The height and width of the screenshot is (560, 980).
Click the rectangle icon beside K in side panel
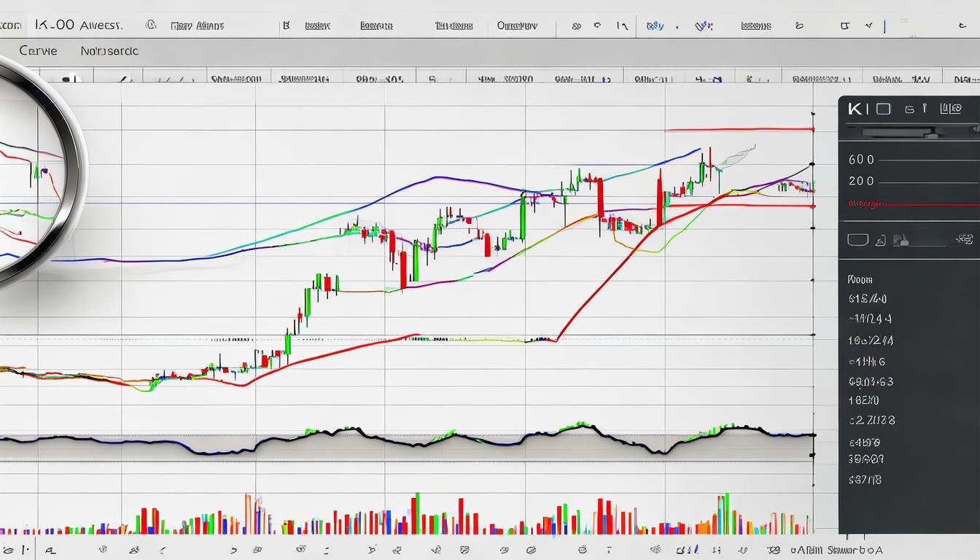[883, 109]
